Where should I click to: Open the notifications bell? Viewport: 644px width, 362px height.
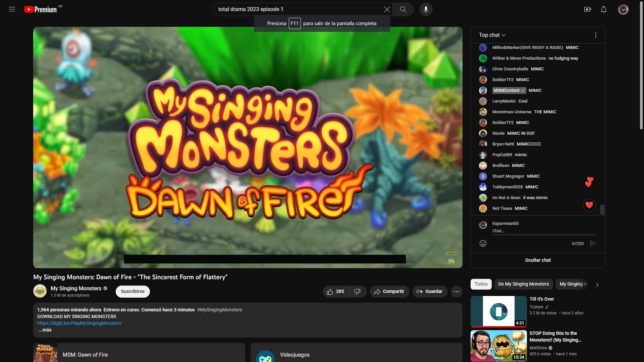click(x=603, y=9)
